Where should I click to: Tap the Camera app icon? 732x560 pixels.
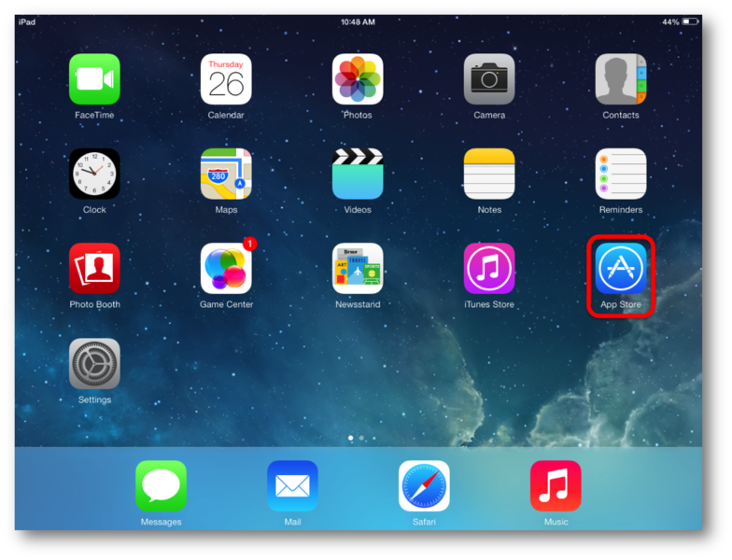point(489,79)
